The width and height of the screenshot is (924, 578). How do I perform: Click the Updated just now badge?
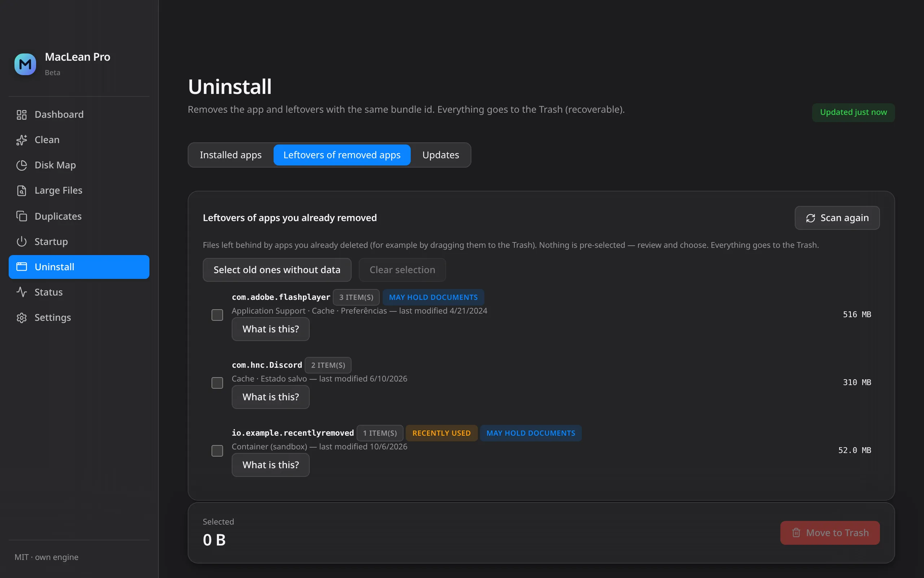pyautogui.click(x=853, y=112)
